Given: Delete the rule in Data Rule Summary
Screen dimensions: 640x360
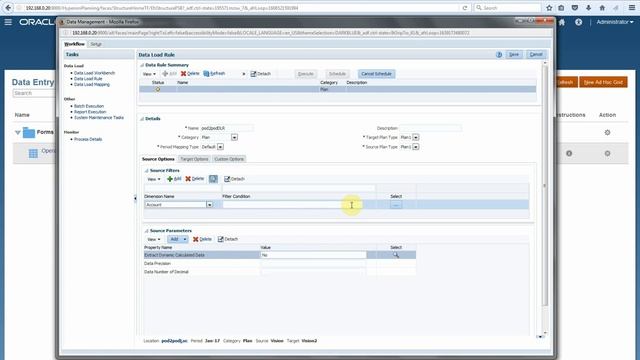Looking at the screenshot, I should [x=190, y=74].
